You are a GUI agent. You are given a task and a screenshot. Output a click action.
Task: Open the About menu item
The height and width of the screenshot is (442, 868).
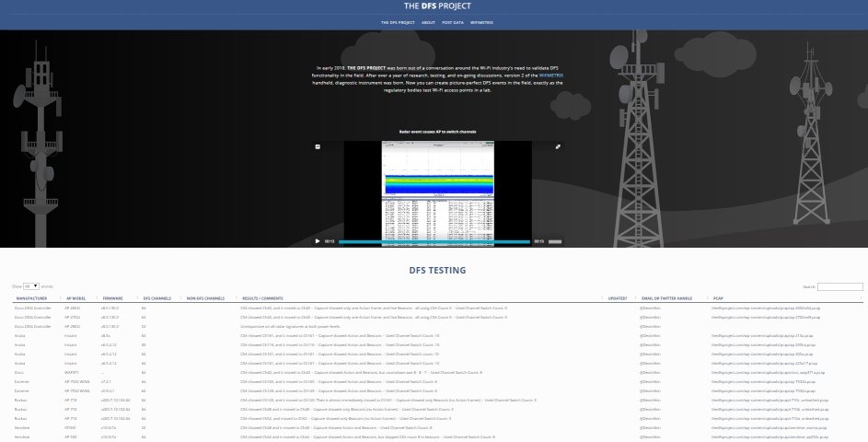click(x=428, y=19)
